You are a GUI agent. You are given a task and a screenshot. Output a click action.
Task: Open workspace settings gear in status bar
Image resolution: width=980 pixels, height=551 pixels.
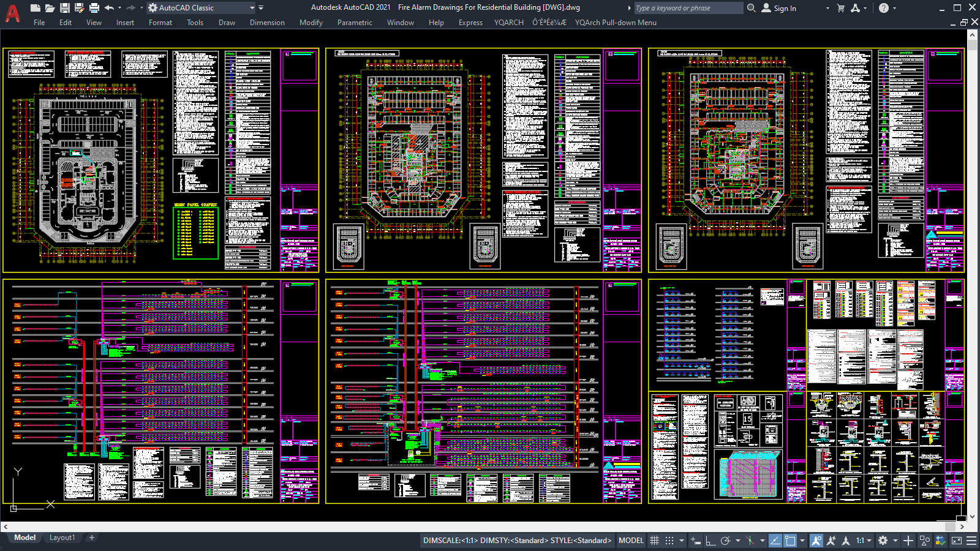(882, 541)
